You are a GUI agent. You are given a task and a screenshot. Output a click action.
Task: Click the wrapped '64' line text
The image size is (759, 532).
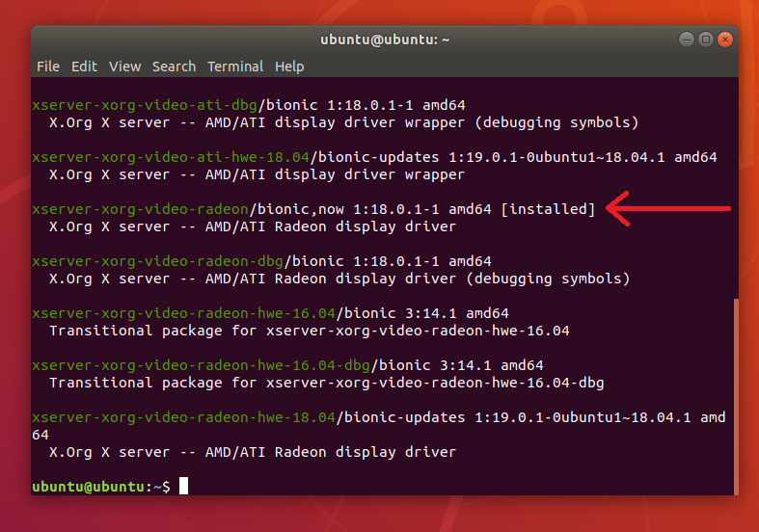tap(41, 435)
